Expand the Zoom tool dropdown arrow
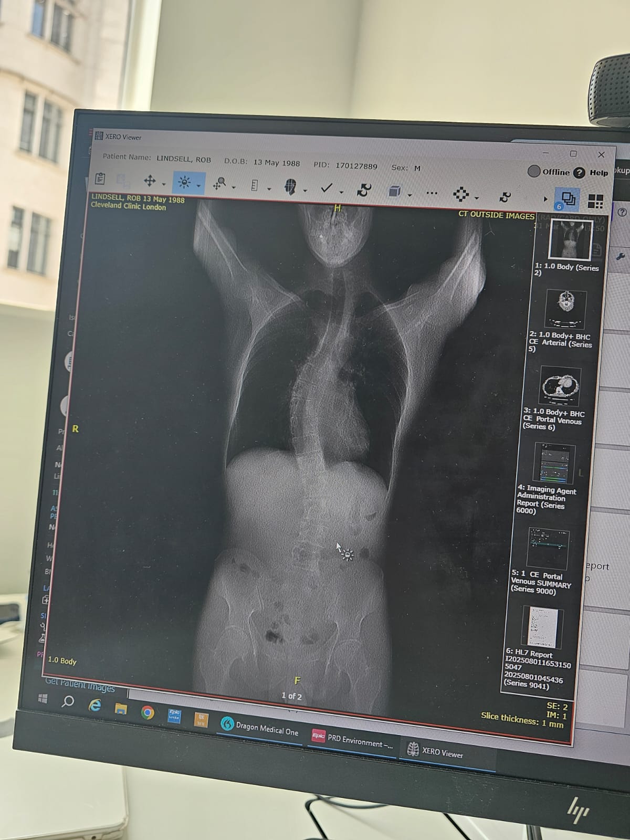Screen dimensions: 630x840 coord(234,187)
